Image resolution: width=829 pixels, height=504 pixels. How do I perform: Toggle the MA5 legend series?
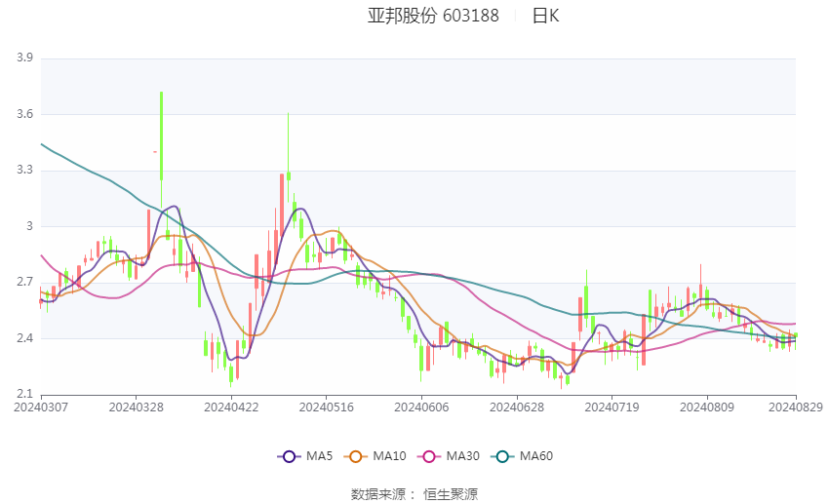click(x=305, y=456)
